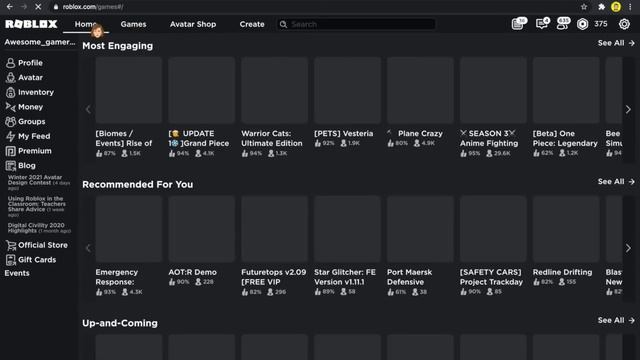Open the Robux icon
The width and height of the screenshot is (640, 360).
pyautogui.click(x=582, y=24)
